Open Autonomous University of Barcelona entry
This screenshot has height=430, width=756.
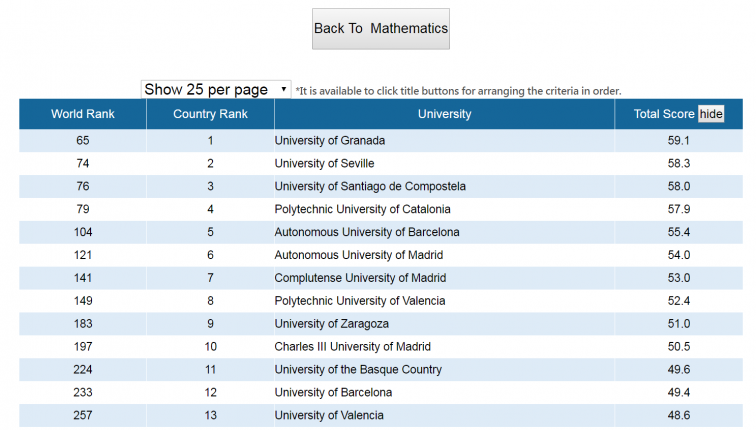(x=367, y=232)
